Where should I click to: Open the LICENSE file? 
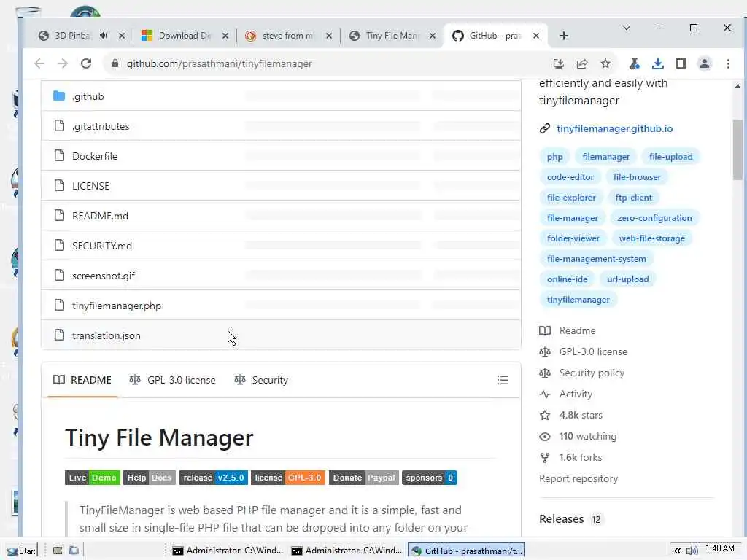pos(90,186)
